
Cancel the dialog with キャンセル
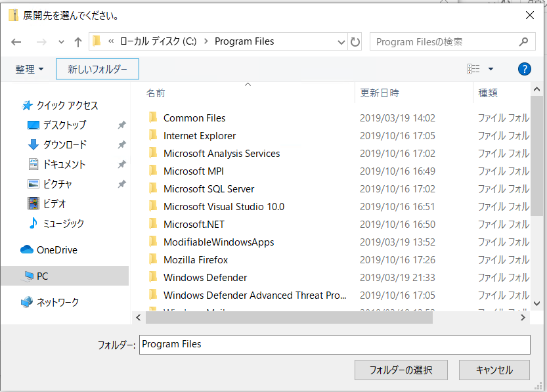[494, 370]
